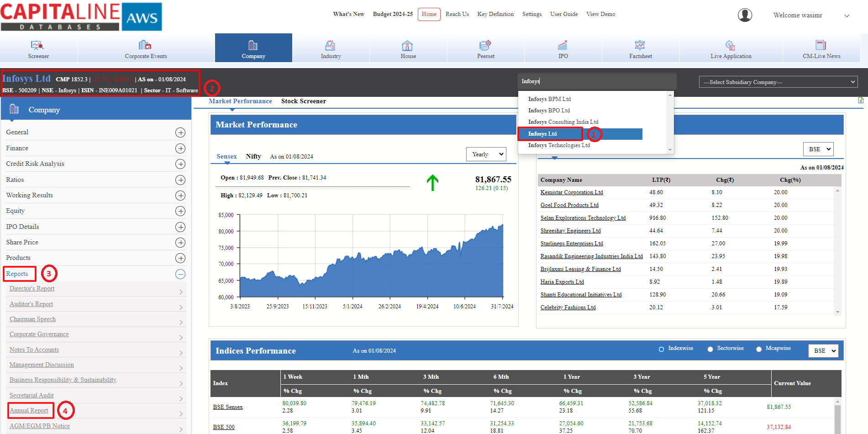
Task: Open the Budget 2024-25 menu item
Action: pyautogui.click(x=393, y=14)
